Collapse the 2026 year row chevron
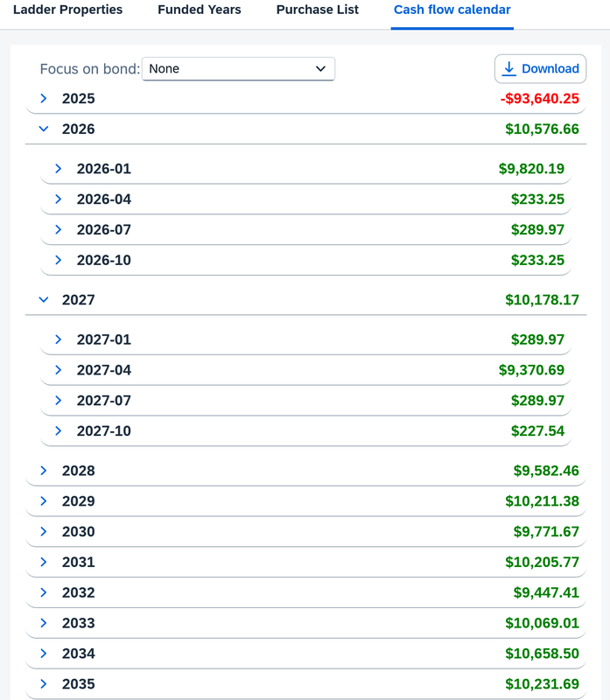The height and width of the screenshot is (700, 610). point(43,129)
